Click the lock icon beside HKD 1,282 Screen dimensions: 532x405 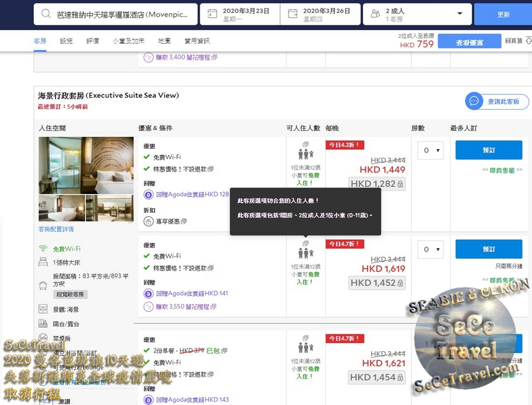(400, 184)
